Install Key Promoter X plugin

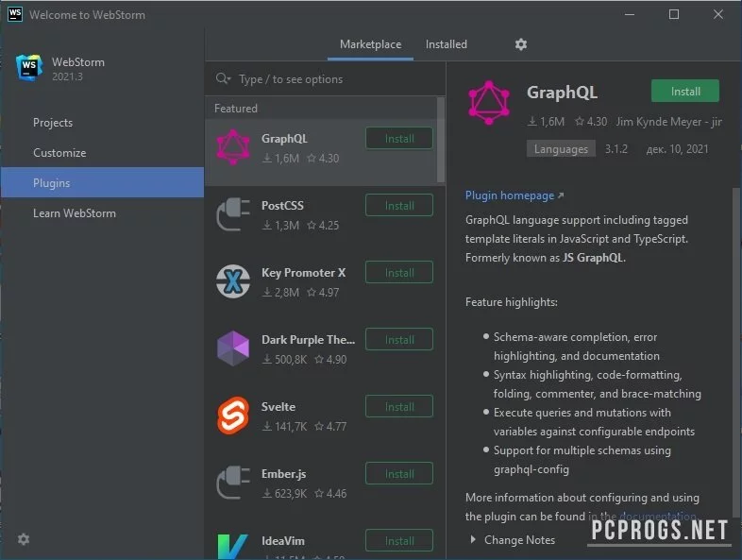pos(399,273)
